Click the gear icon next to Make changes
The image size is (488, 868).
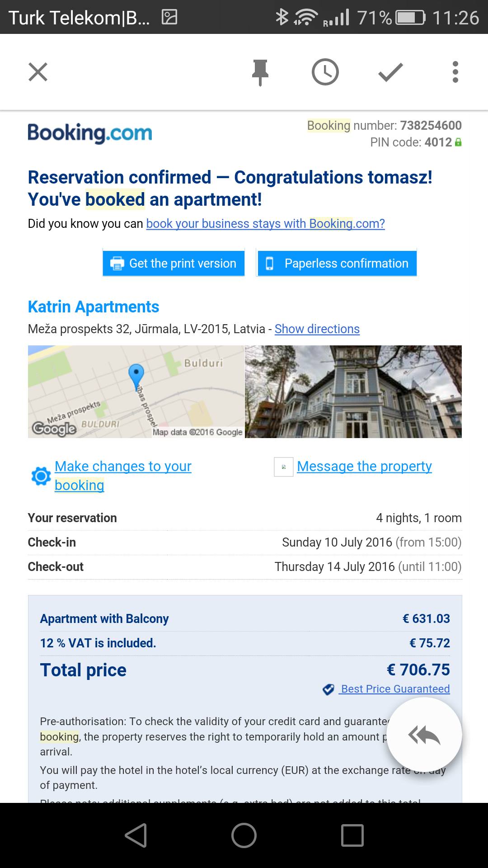(x=40, y=476)
